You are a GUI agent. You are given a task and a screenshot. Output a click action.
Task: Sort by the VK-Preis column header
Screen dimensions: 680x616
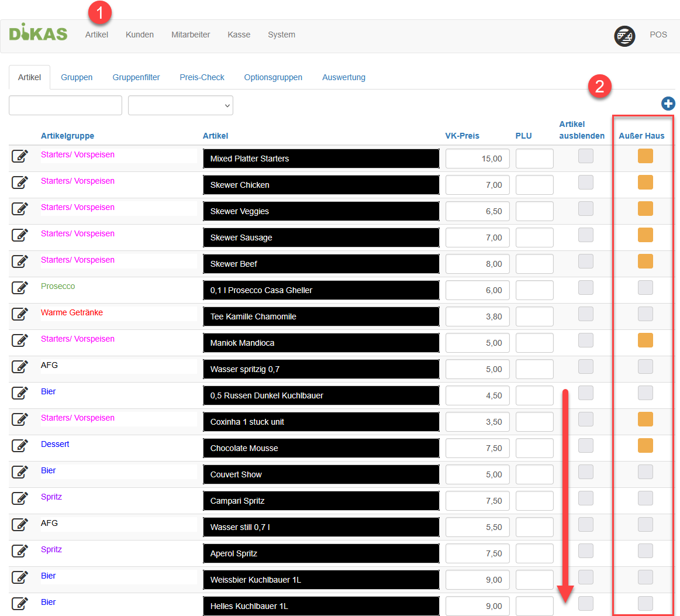(462, 136)
